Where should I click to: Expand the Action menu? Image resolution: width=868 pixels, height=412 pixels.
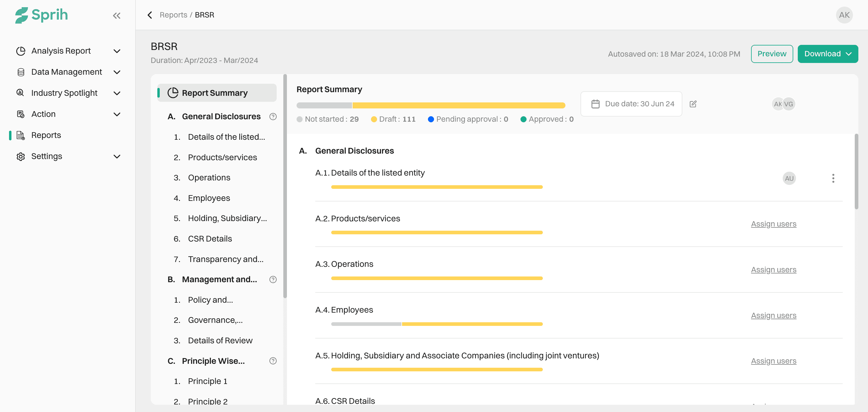tap(117, 114)
